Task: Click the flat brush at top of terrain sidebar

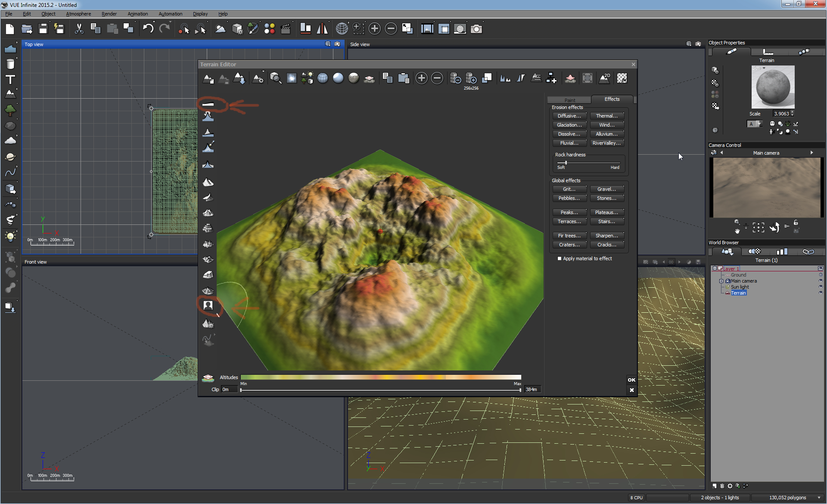Action: click(x=208, y=104)
